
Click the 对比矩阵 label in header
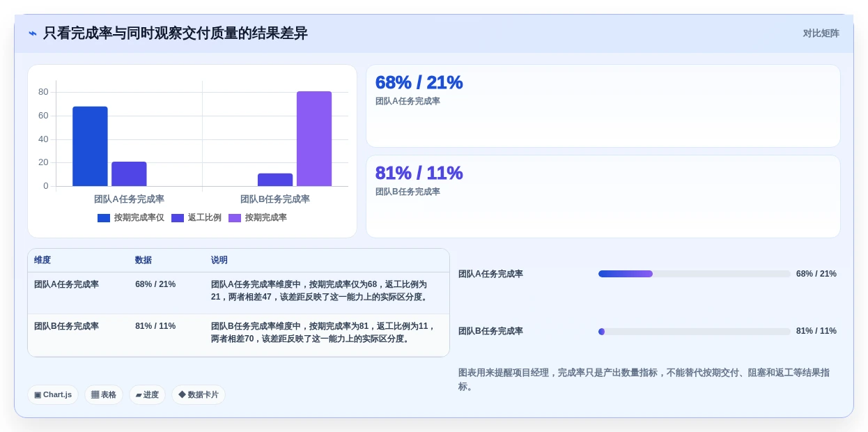point(821,33)
